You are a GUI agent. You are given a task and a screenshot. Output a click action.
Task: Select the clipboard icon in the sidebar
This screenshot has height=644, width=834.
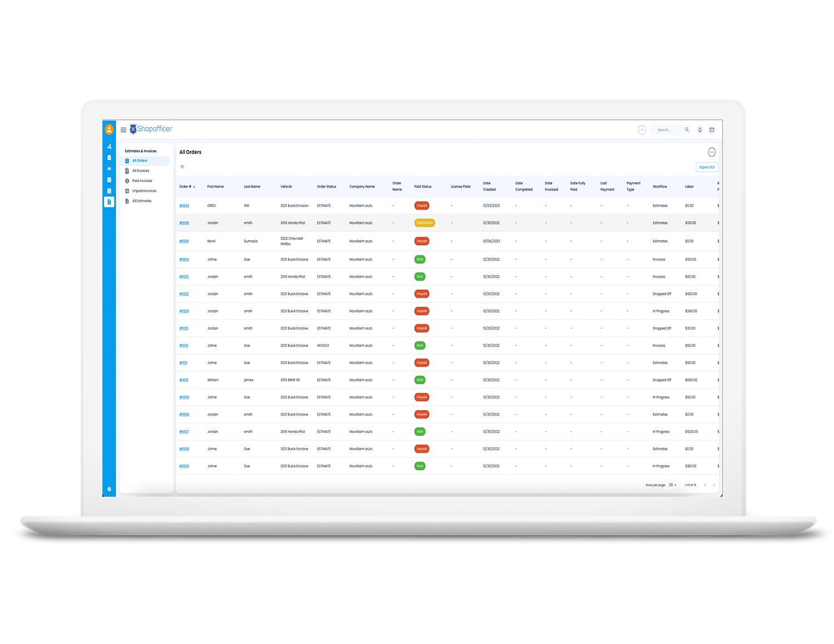109,157
